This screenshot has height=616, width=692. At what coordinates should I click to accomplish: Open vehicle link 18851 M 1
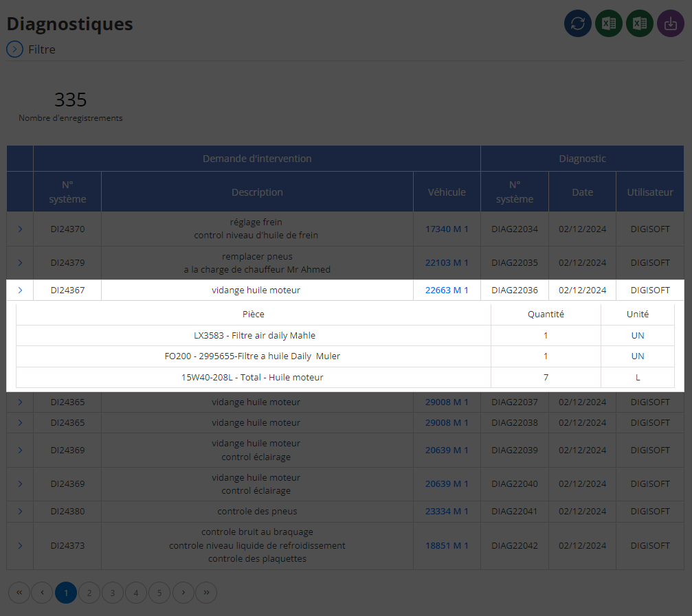(x=447, y=545)
